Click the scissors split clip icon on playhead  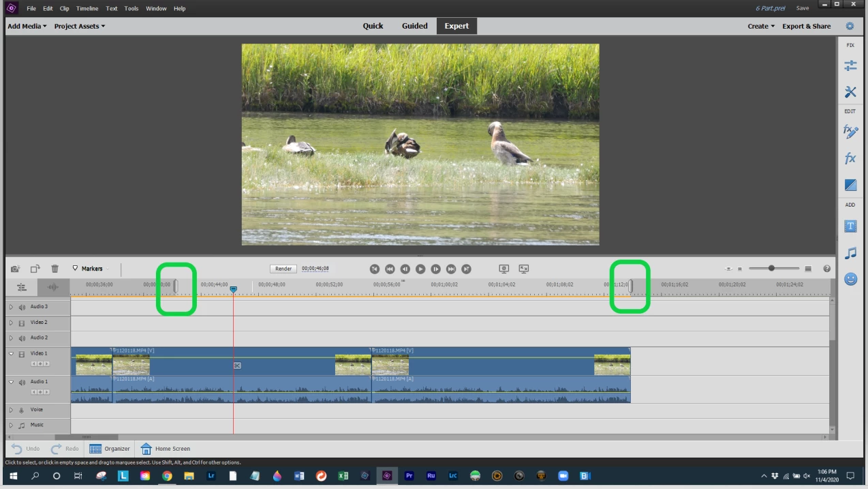(237, 366)
